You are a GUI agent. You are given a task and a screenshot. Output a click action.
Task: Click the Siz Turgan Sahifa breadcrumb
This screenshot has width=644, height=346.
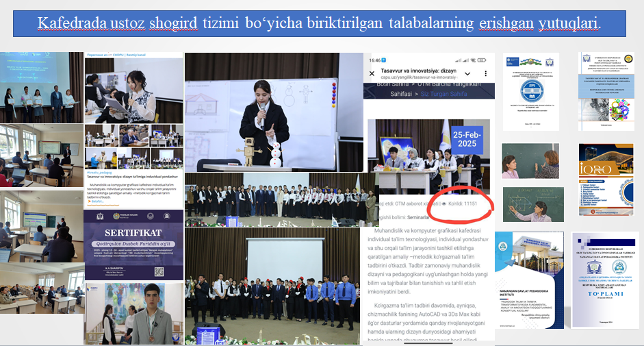click(443, 94)
